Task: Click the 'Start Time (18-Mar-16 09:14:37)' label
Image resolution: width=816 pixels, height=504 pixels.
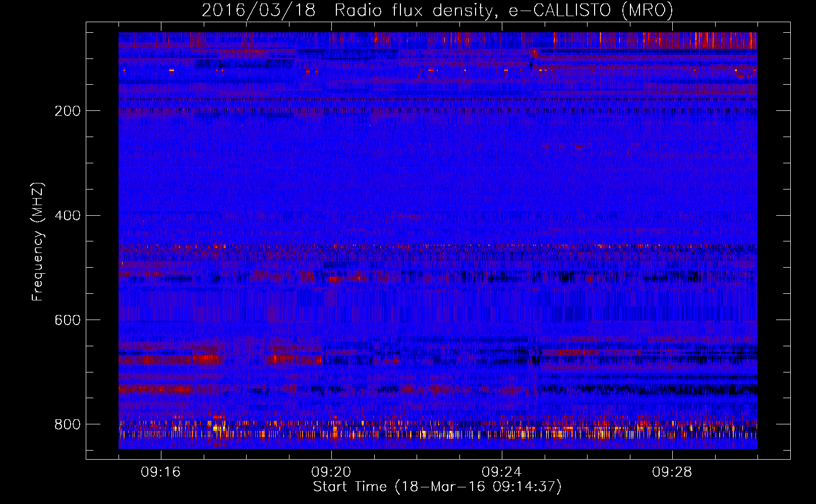Action: point(437,487)
